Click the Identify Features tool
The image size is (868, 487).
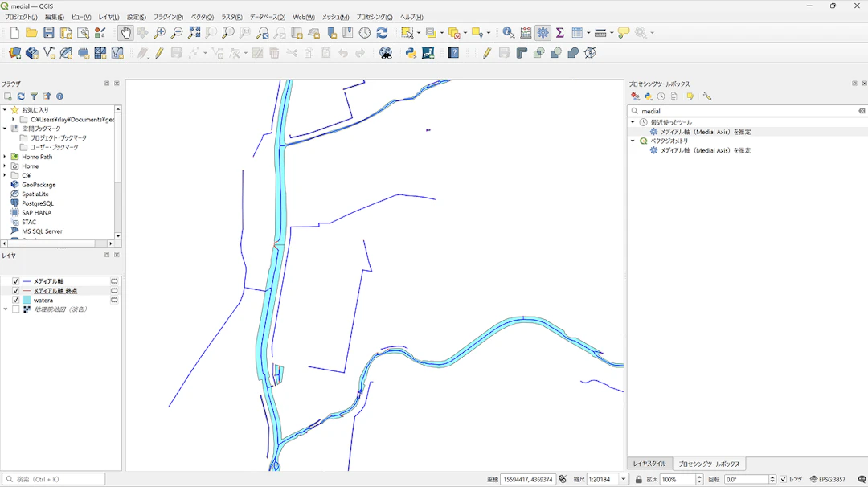pos(508,33)
